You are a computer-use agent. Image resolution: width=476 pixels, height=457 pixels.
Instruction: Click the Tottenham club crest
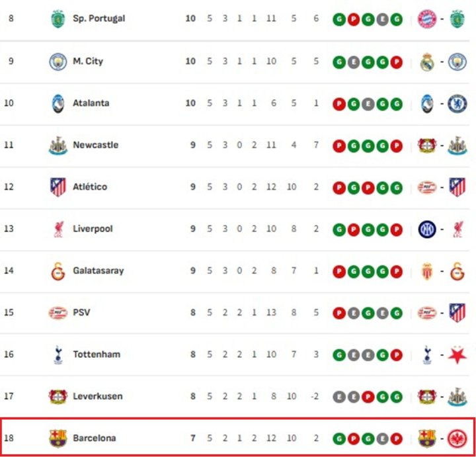tap(58, 355)
